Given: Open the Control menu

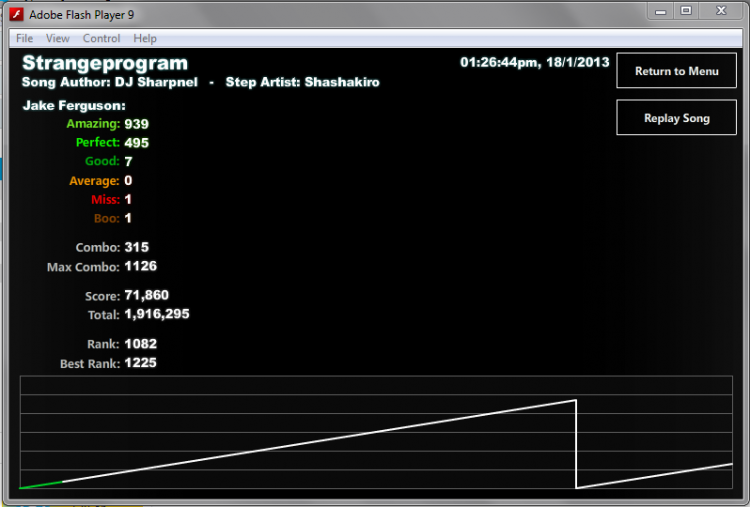Looking at the screenshot, I should (x=101, y=38).
